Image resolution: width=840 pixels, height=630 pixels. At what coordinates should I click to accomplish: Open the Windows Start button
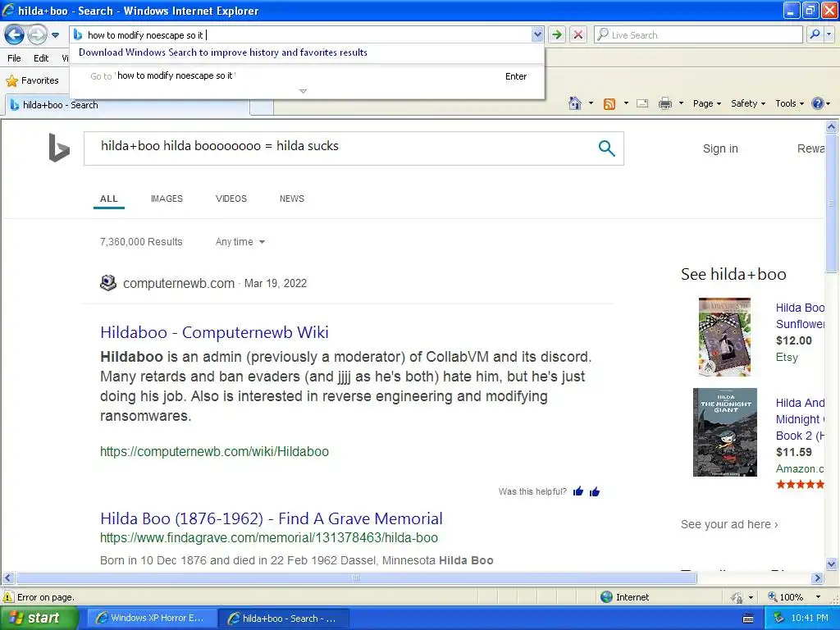tap(39, 619)
